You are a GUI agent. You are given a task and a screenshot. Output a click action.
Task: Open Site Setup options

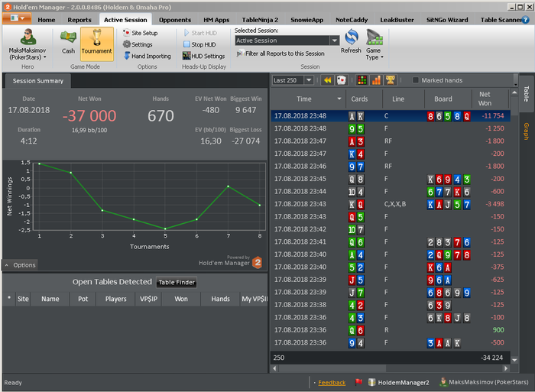click(x=140, y=33)
